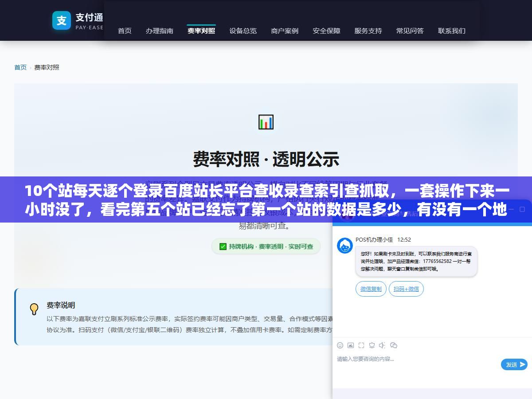This screenshot has width=532, height=399.
Task: Click the 首页 breadcrumb link
Action: tap(20, 67)
